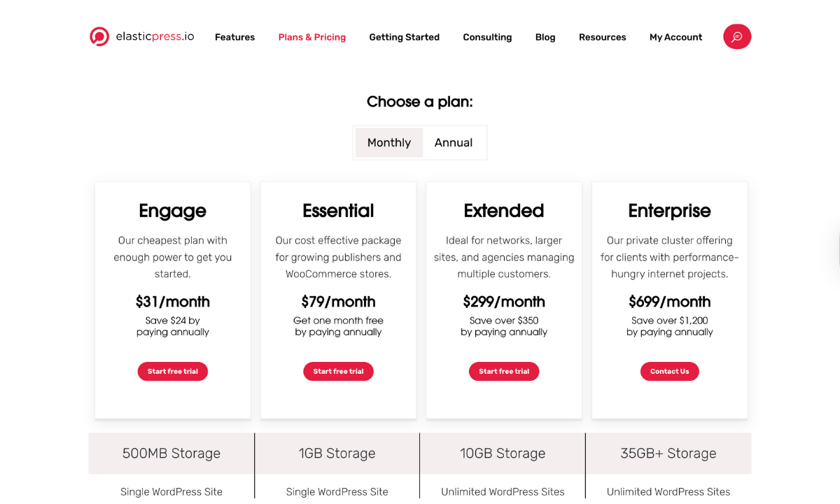840x504 pixels.
Task: Select the Enterprise plan card title
Action: point(669,211)
